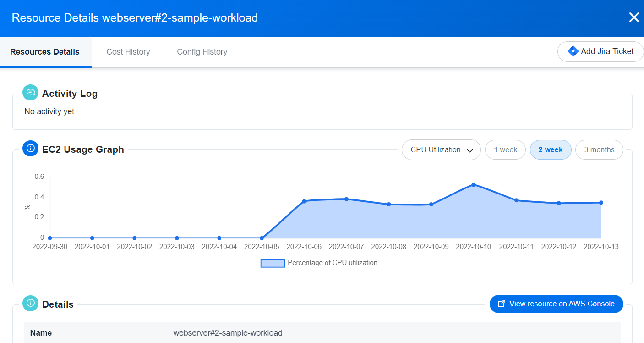Click View resource on AWS Console
Screen dimensions: 644x343
click(x=556, y=304)
